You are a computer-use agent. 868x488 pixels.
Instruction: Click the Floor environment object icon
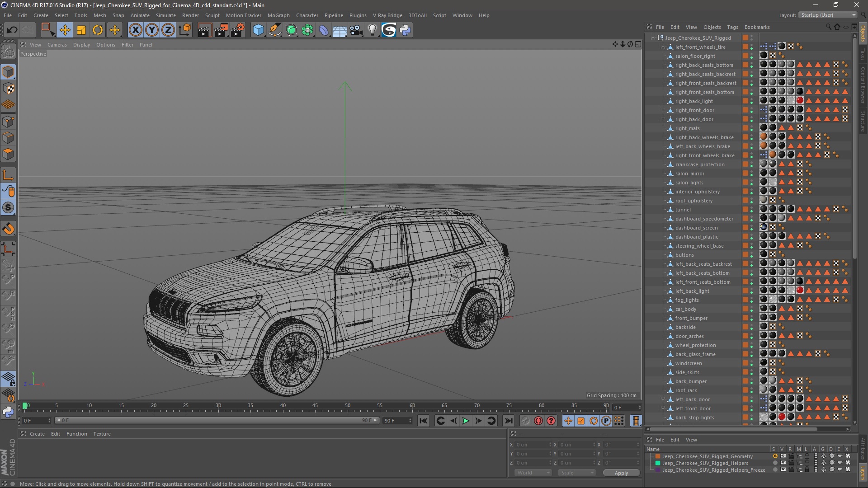tap(340, 30)
